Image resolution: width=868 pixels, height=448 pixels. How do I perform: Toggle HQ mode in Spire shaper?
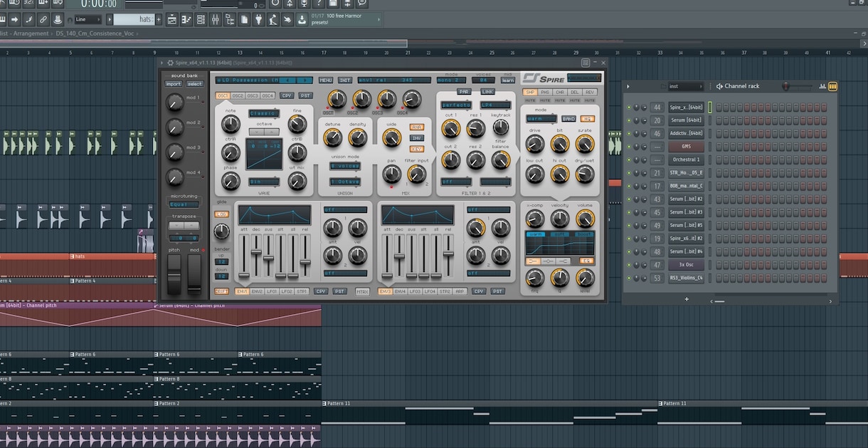tap(587, 119)
